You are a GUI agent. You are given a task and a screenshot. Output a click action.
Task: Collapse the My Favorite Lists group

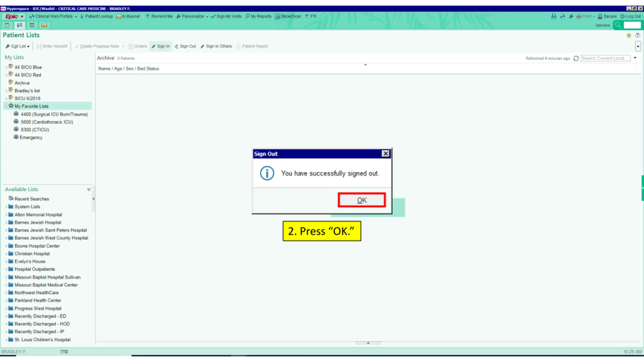6,106
